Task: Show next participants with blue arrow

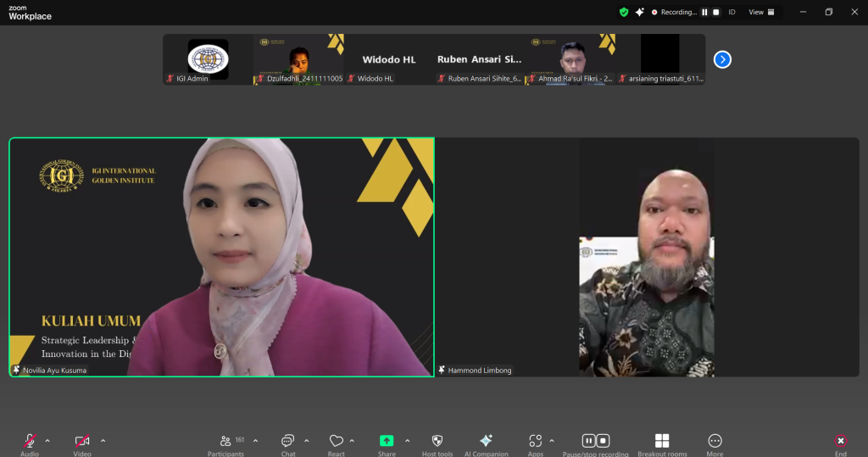Action: (x=722, y=59)
